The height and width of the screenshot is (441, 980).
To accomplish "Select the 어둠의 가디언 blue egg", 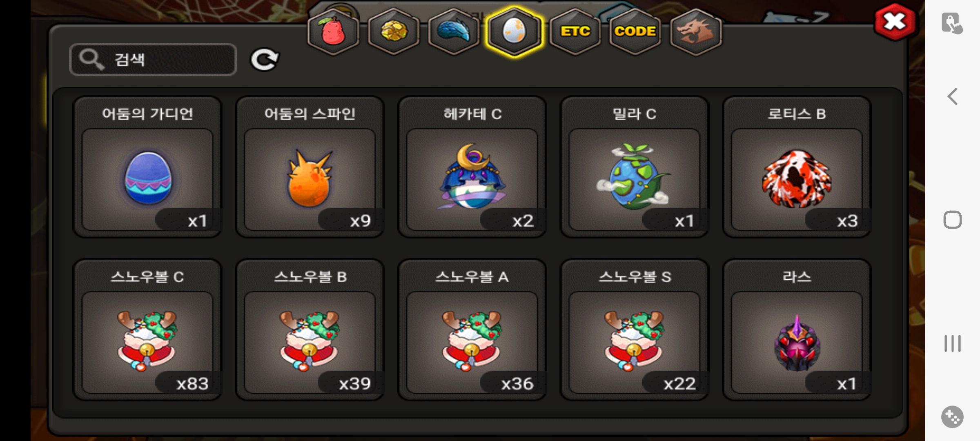I will coord(147,167).
